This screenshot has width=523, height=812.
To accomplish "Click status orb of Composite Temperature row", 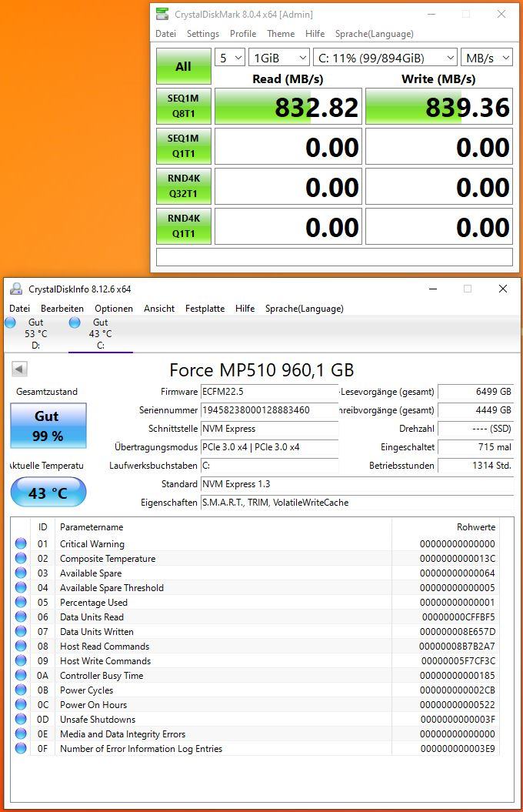I will pos(21,558).
